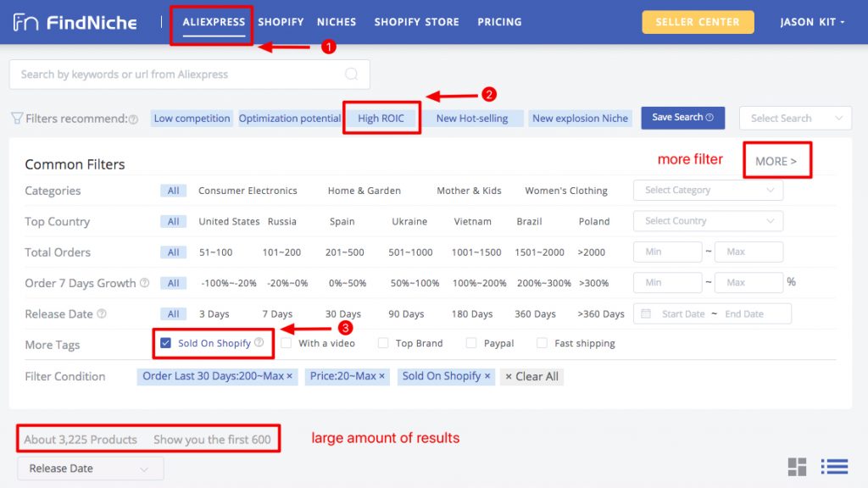Click the Order 7 Days Growth help icon
This screenshot has width=868, height=488.
144,283
